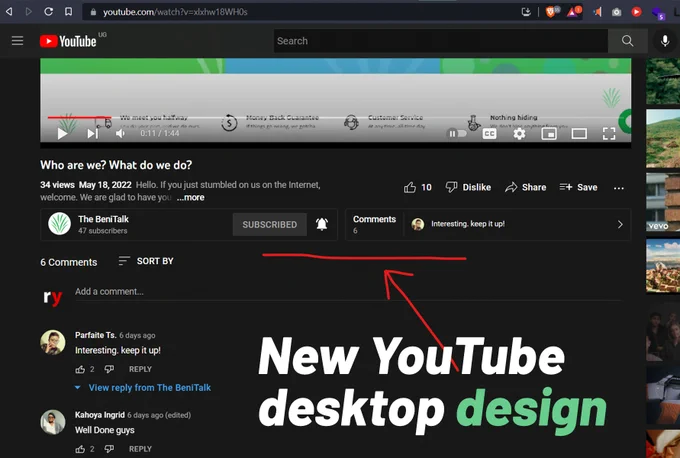Open more actions three-dot menu
This screenshot has width=680, height=458.
click(619, 188)
